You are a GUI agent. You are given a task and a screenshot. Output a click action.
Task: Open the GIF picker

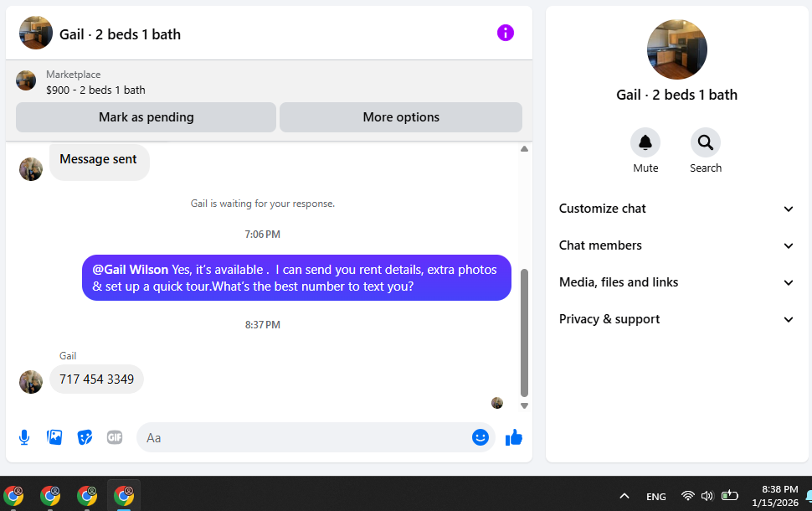tap(115, 437)
